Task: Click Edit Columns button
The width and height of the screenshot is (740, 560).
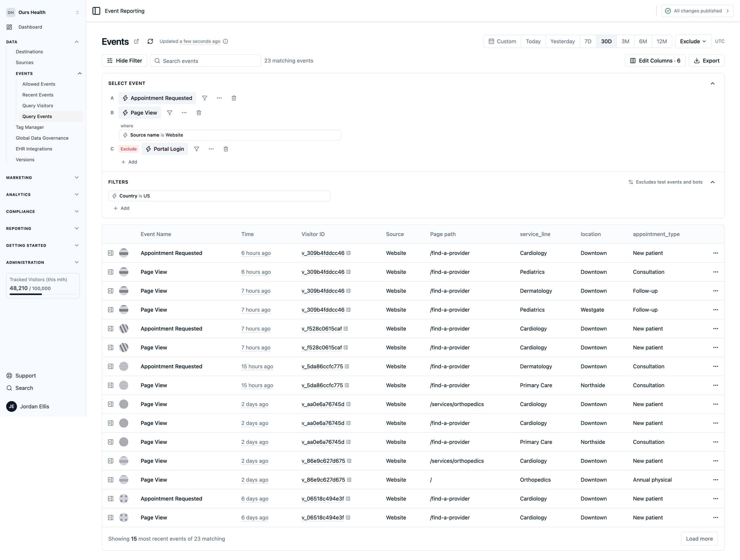Action: [655, 61]
